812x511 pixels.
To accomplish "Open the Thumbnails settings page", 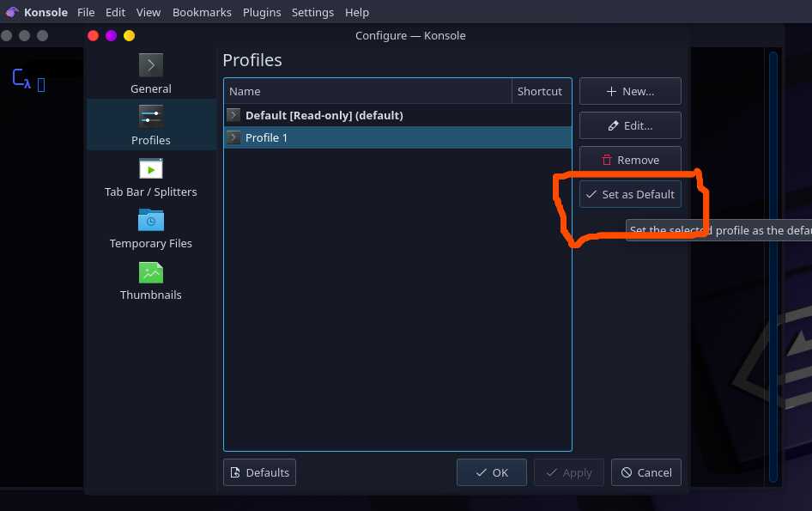I will 151,280.
